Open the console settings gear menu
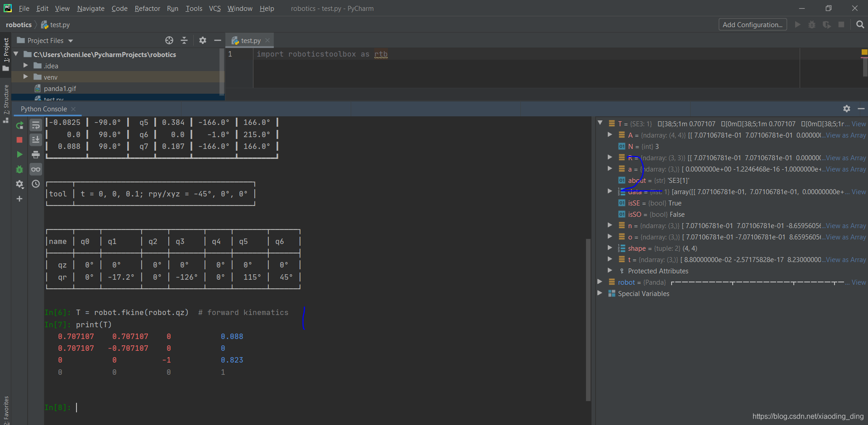The height and width of the screenshot is (425, 868). point(19,184)
